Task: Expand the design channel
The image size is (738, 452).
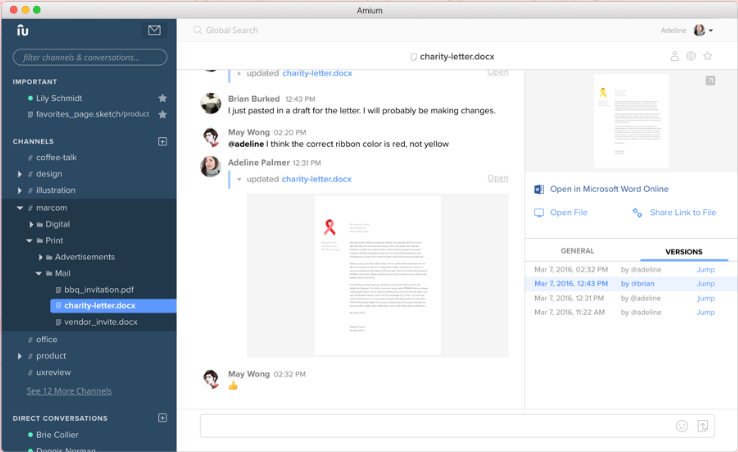Action: pos(20,174)
